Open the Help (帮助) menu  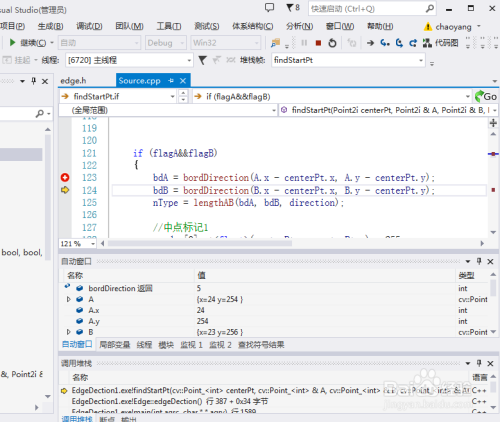pos(380,26)
